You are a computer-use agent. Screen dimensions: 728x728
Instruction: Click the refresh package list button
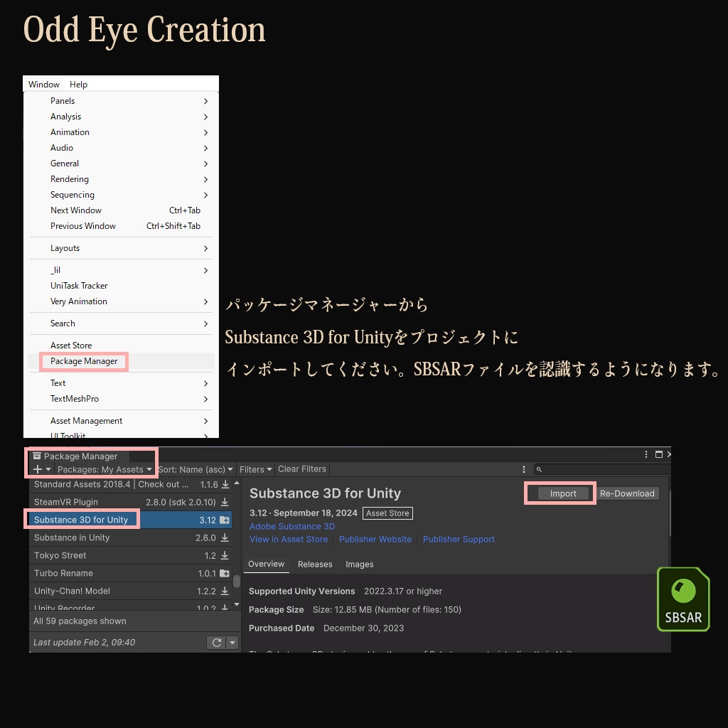click(216, 643)
